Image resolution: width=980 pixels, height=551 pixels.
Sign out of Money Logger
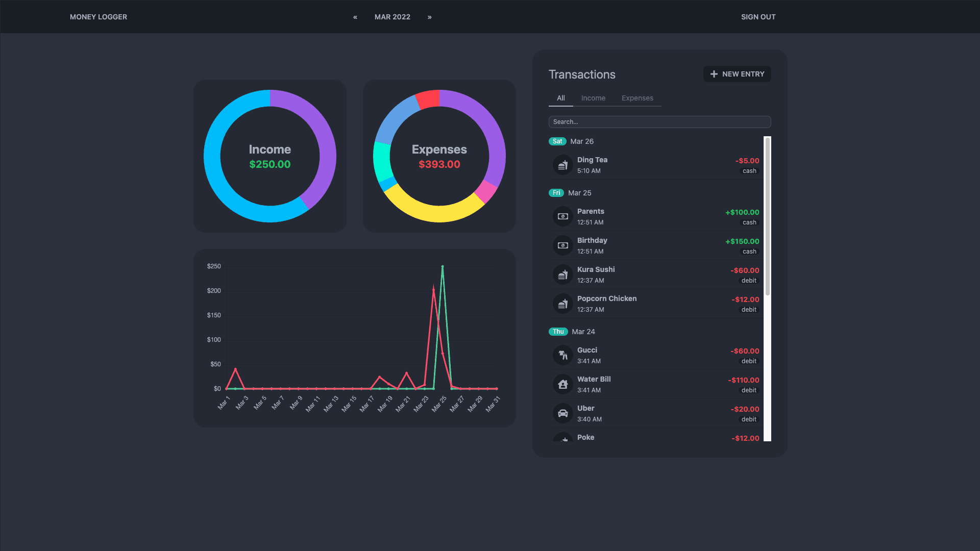point(758,17)
